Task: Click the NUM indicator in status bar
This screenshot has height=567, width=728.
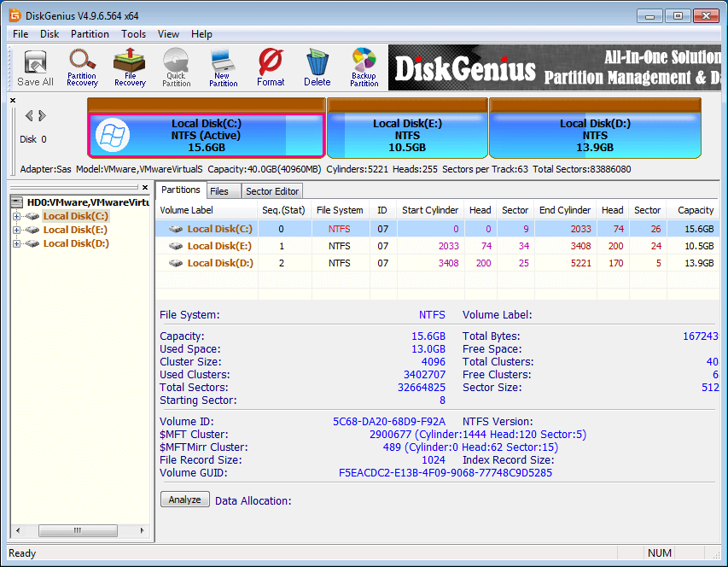Action: tap(659, 553)
